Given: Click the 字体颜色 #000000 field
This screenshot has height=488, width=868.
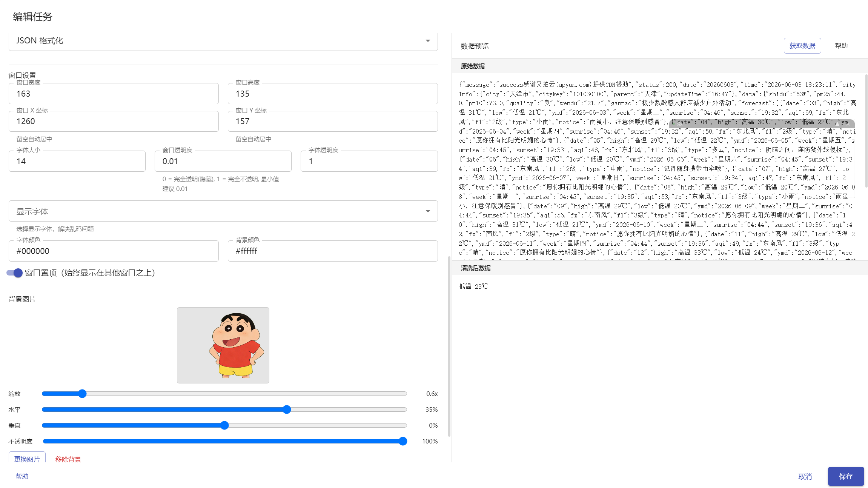Looking at the screenshot, I should click(x=114, y=251).
